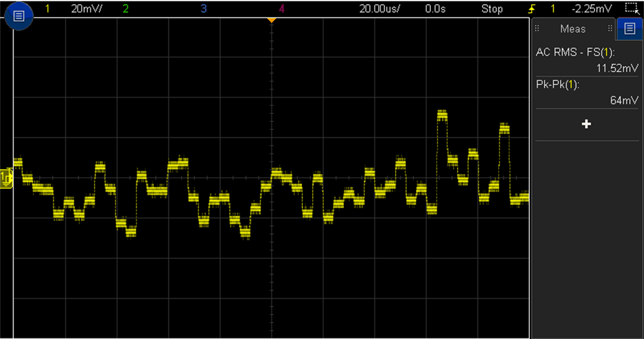Click the -2.25mV trigger level value
The width and height of the screenshot is (644, 339).
click(591, 9)
